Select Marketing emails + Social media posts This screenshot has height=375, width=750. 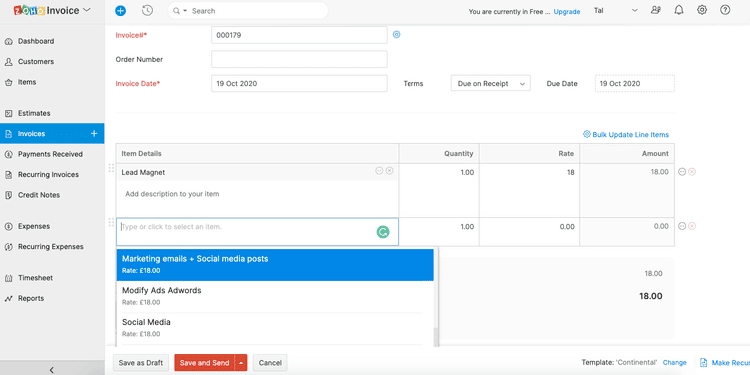[275, 265]
